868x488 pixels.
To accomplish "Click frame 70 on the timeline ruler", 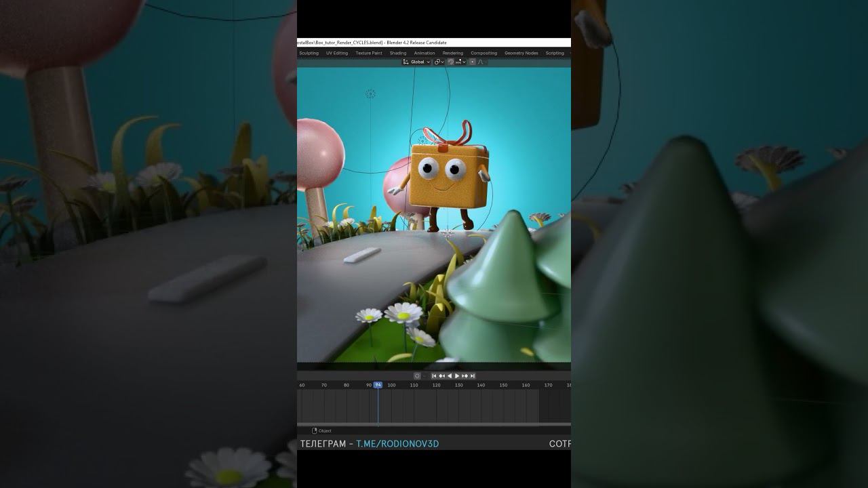I will click(324, 385).
